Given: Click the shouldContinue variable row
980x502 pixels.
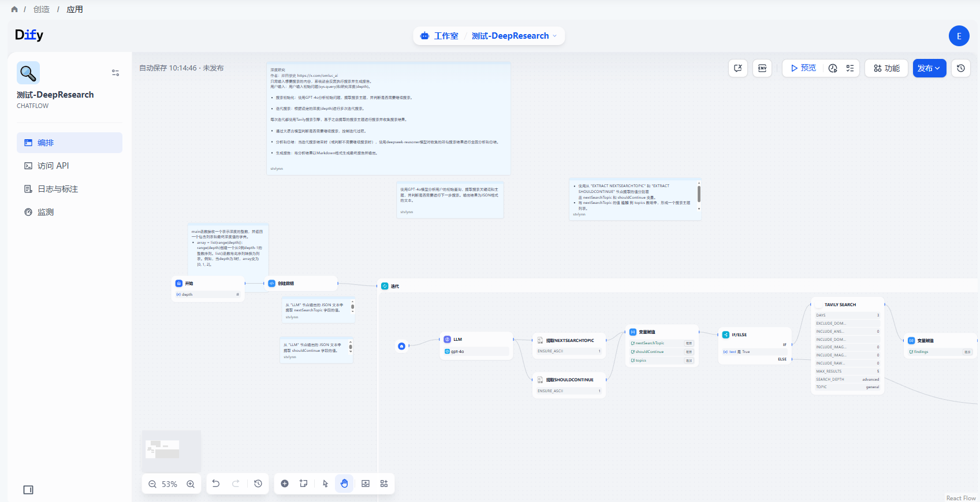Looking at the screenshot, I should 662,352.
